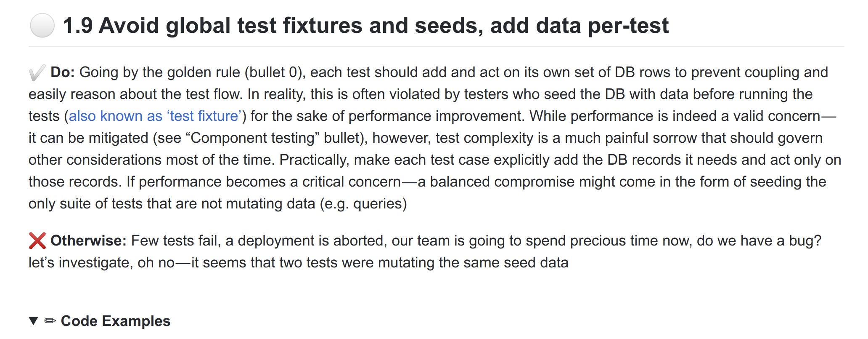Click the bold Otherwise: label
The width and height of the screenshot is (868, 339).
point(88,241)
